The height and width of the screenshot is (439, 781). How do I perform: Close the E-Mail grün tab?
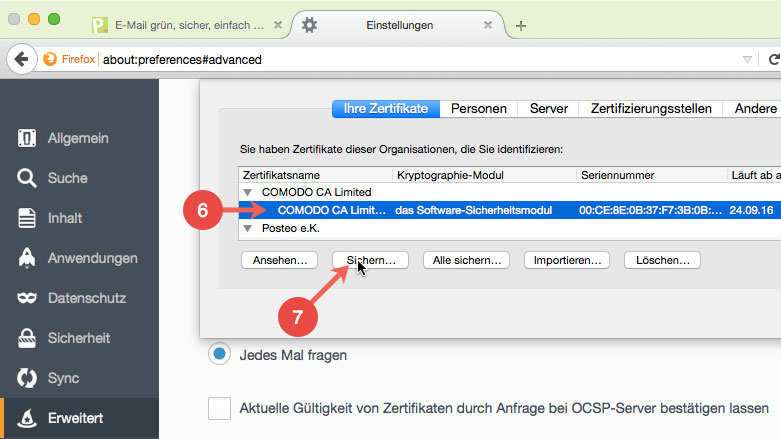(x=278, y=25)
